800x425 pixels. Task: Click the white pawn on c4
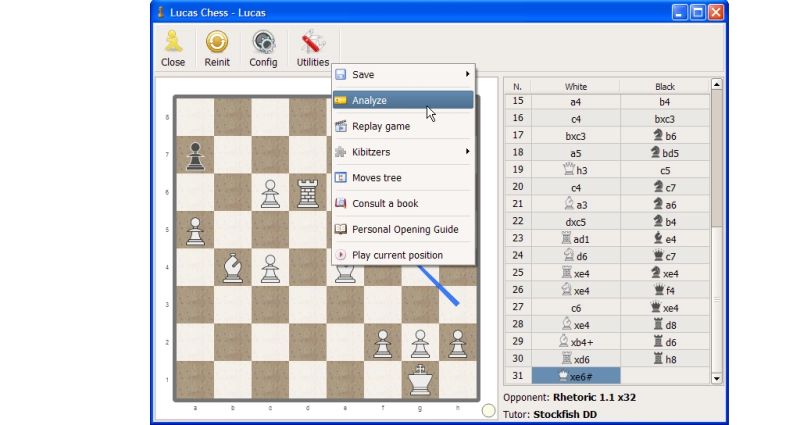270,268
